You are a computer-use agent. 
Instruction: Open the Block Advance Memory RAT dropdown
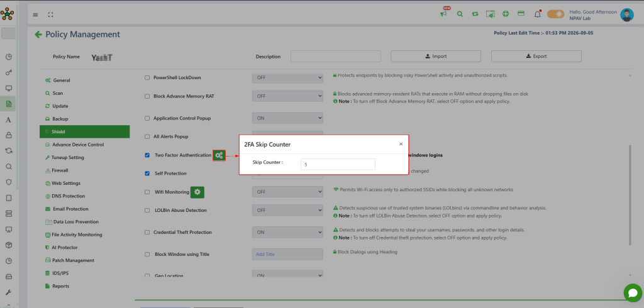287,96
